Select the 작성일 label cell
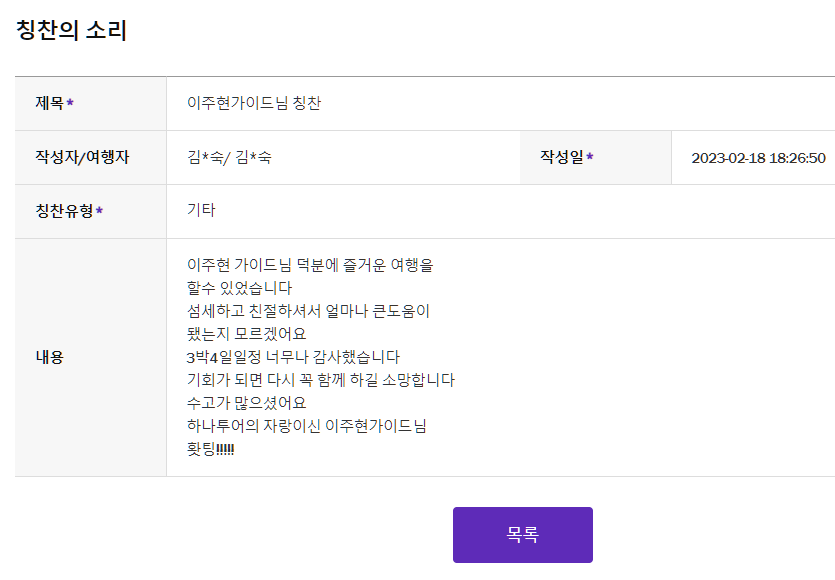The height and width of the screenshot is (580, 835). (x=566, y=157)
